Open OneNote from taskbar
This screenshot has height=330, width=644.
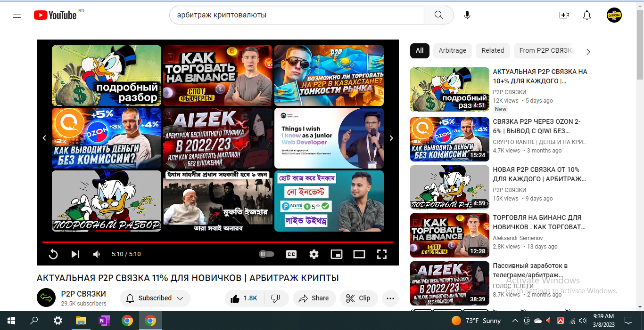click(104, 321)
